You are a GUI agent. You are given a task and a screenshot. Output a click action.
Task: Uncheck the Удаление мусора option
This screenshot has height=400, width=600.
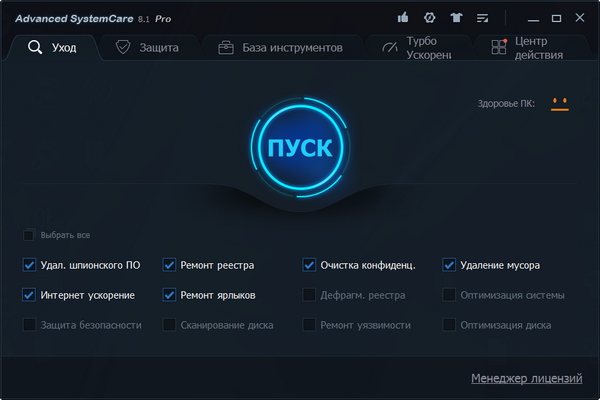click(x=449, y=265)
